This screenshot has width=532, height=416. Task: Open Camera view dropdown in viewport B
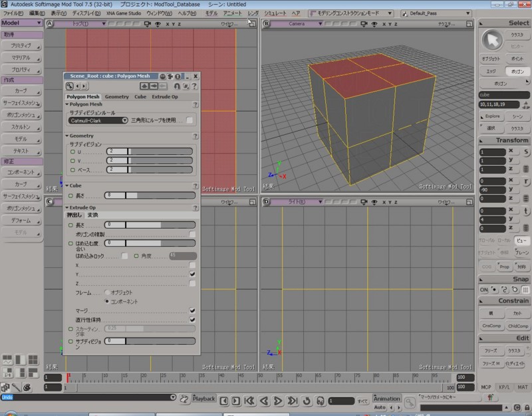pos(297,24)
